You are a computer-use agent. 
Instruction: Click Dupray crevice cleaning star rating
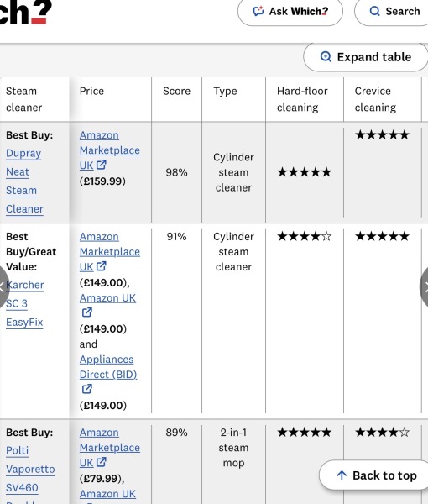tap(382, 134)
